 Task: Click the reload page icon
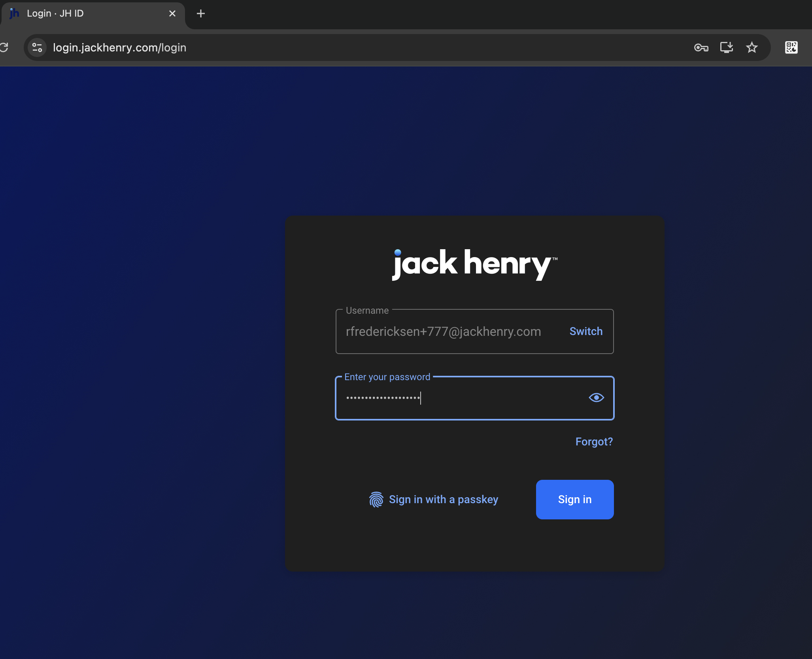coord(5,47)
